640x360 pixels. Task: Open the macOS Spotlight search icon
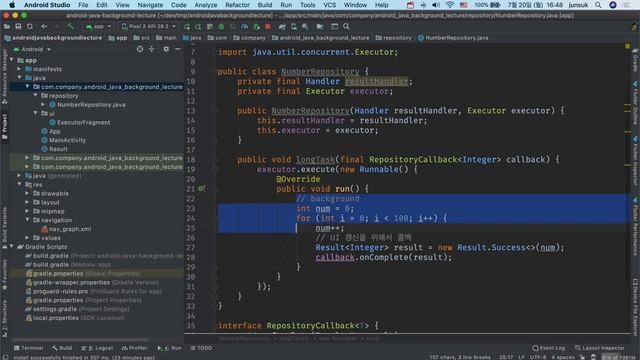point(598,5)
